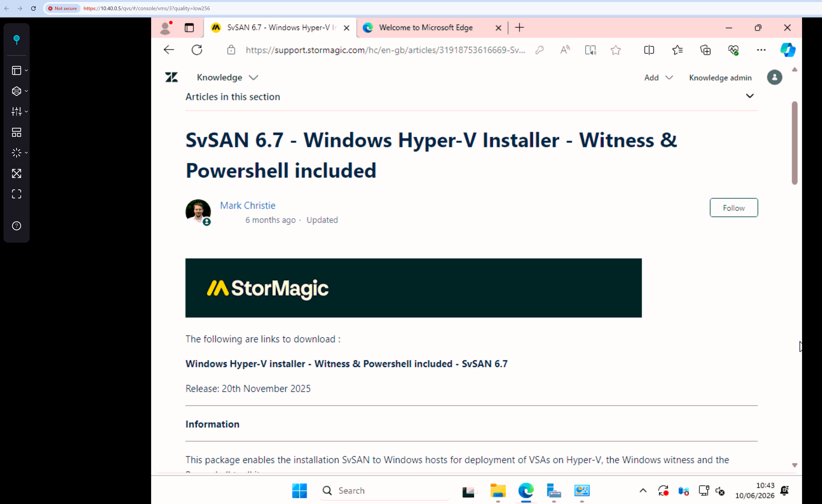This screenshot has height=504, width=822.
Task: Open Edge Browser essentials heart icon
Action: point(734,50)
